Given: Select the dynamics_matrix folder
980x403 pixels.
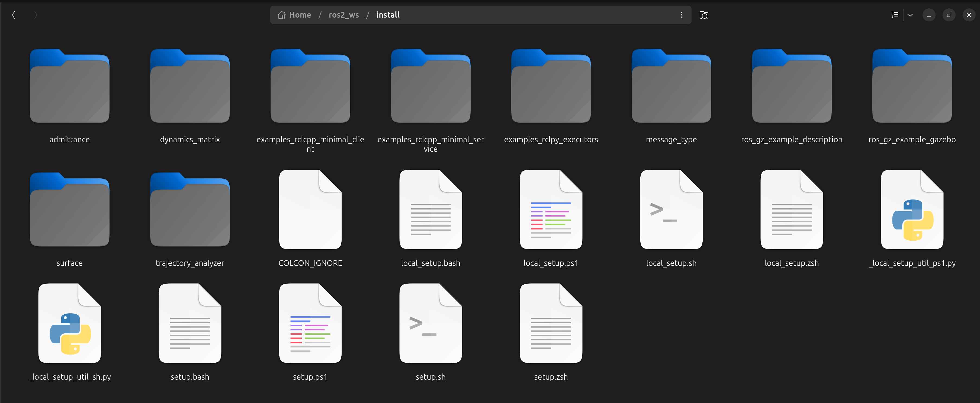Looking at the screenshot, I should 190,87.
